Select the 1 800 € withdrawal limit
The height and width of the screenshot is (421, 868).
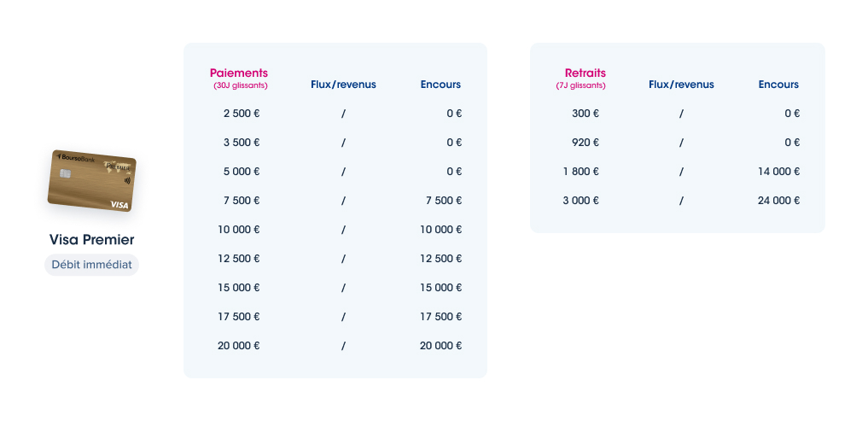580,172
